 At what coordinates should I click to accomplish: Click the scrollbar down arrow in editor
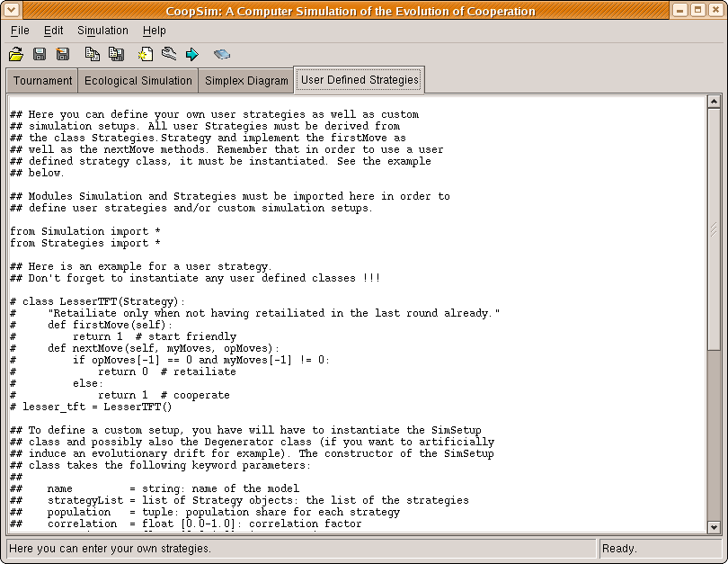click(x=714, y=527)
